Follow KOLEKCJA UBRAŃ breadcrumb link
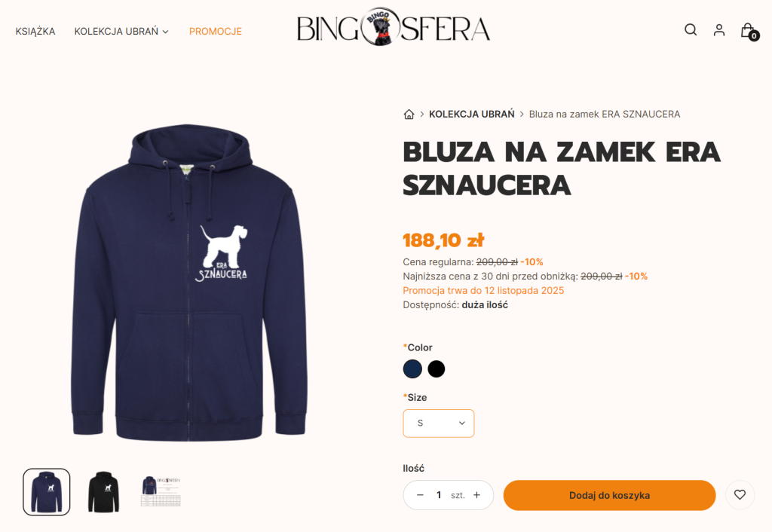772x532 pixels. [x=471, y=115]
